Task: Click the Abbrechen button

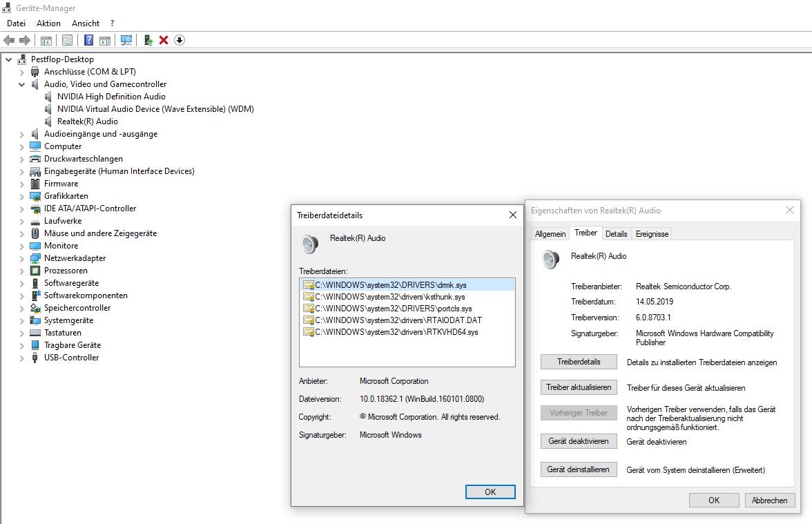Action: pyautogui.click(x=769, y=500)
